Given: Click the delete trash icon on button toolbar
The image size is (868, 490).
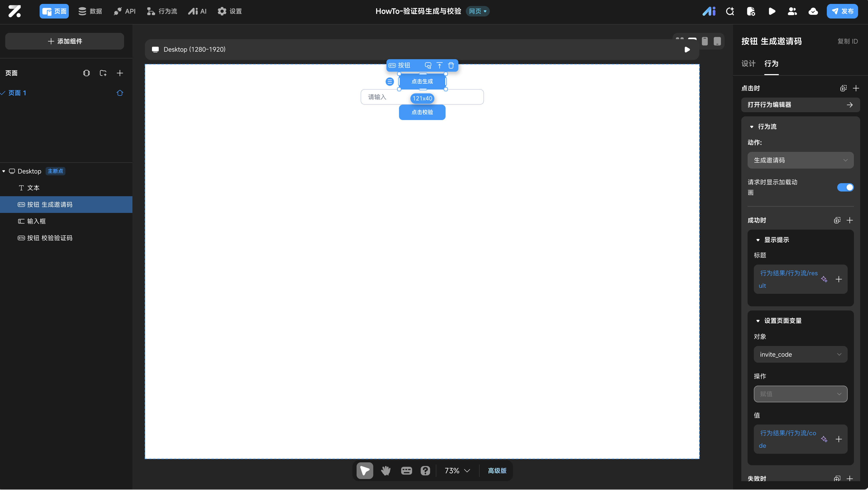Looking at the screenshot, I should tap(451, 65).
